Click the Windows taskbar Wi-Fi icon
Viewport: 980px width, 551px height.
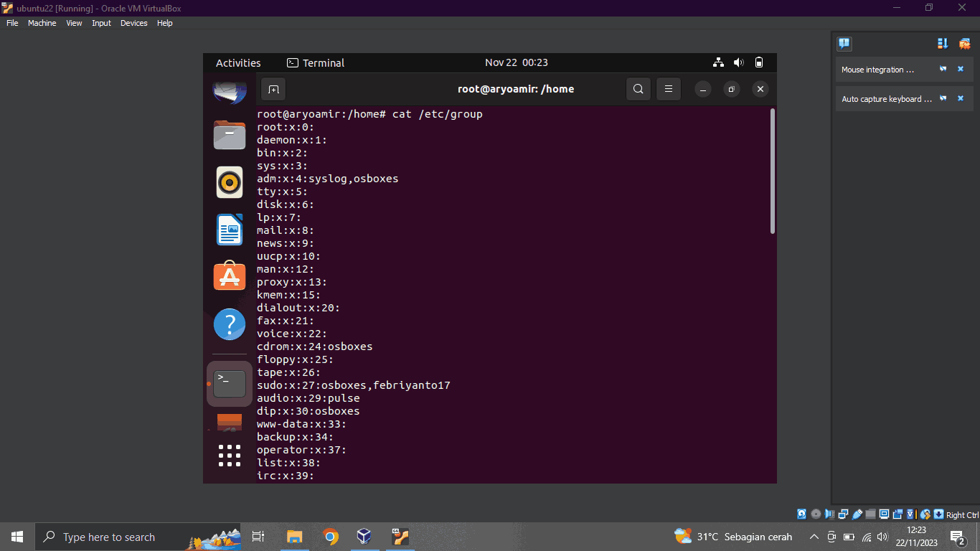pyautogui.click(x=867, y=537)
